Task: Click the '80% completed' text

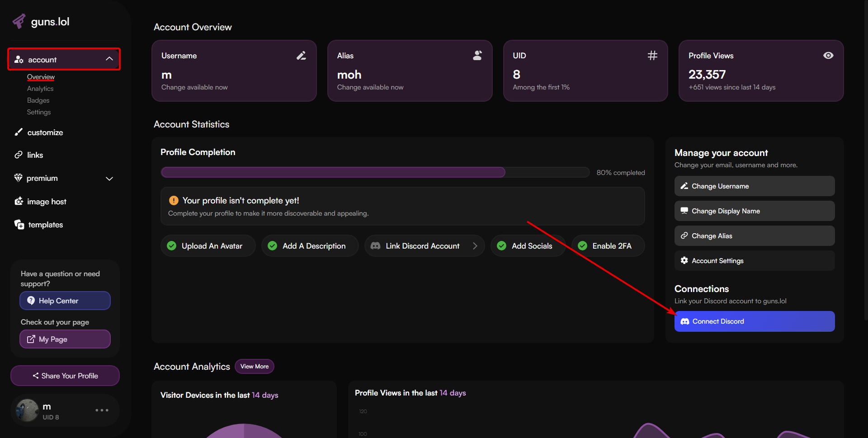Action: coord(621,173)
